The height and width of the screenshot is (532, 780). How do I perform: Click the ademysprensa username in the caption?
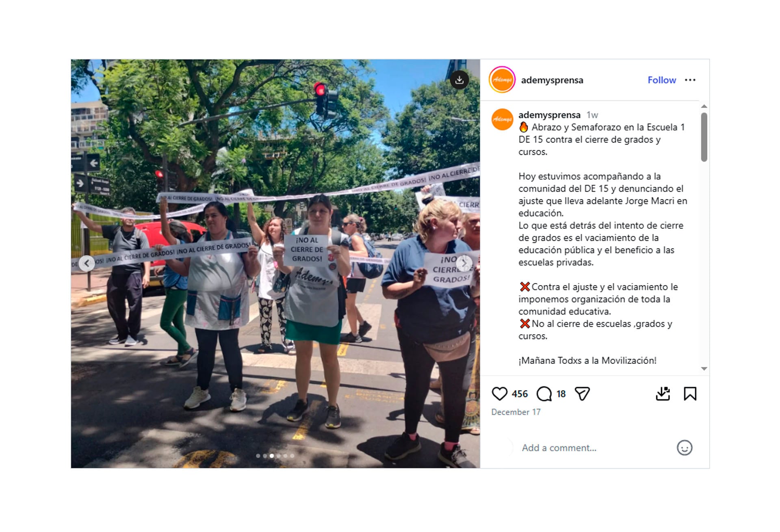[x=549, y=115]
